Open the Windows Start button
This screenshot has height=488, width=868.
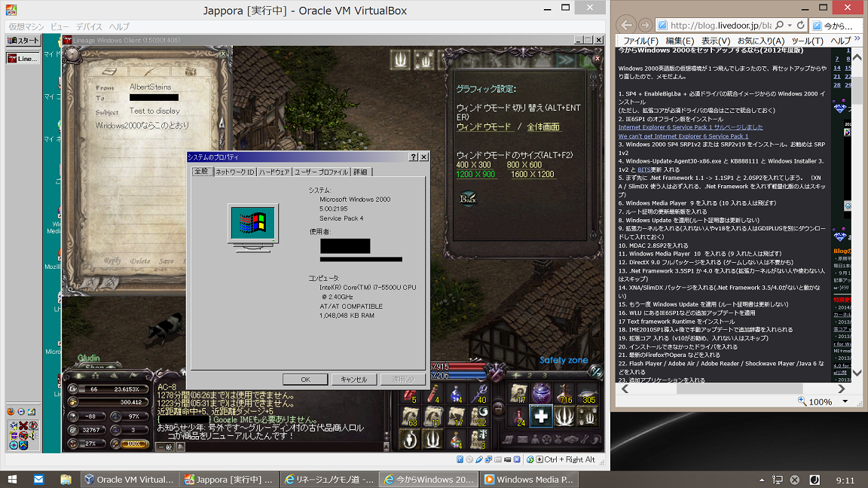click(11, 480)
